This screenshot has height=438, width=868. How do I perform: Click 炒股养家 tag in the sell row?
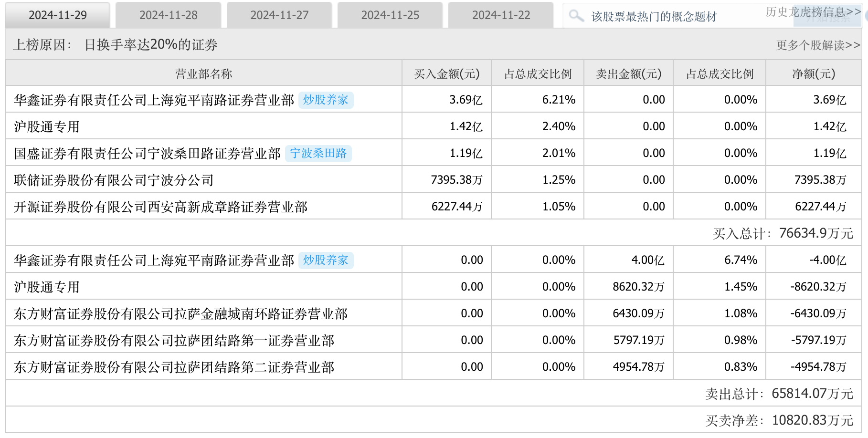(x=326, y=260)
